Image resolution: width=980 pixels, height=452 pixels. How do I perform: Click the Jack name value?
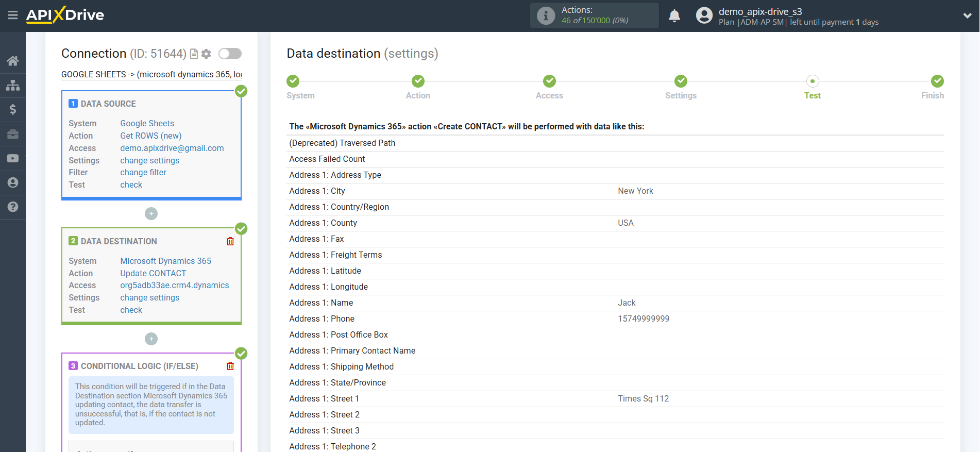tap(627, 303)
